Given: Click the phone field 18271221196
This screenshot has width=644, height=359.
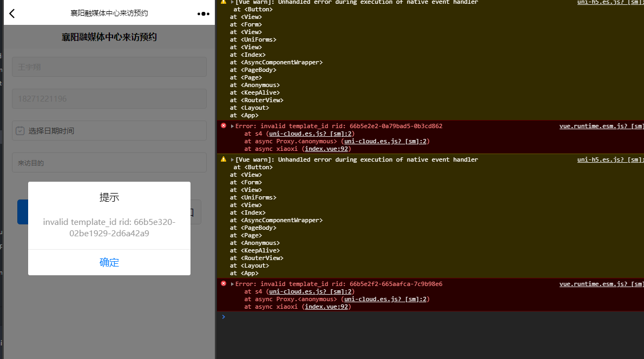Looking at the screenshot, I should [109, 99].
